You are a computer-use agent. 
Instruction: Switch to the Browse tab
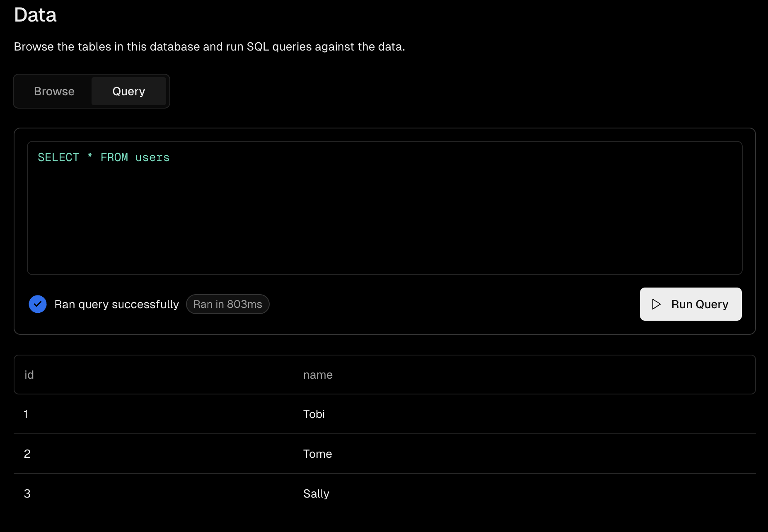coord(54,91)
